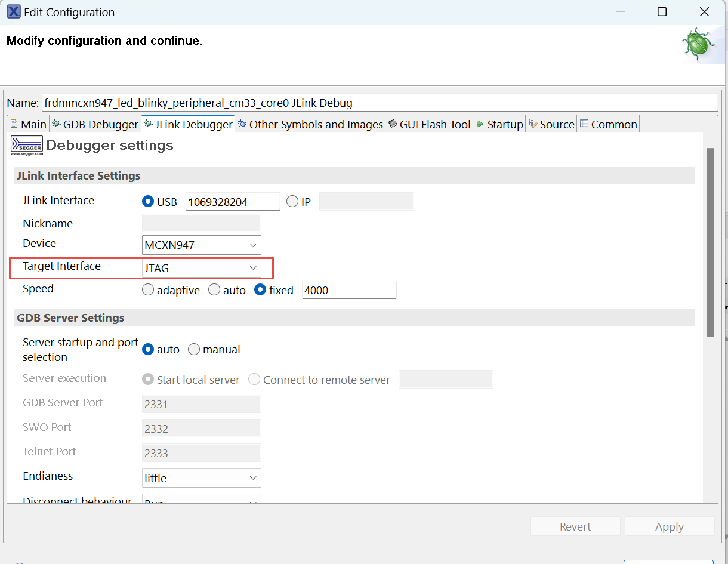Click the Target Interface label
728x564 pixels.
(x=62, y=266)
